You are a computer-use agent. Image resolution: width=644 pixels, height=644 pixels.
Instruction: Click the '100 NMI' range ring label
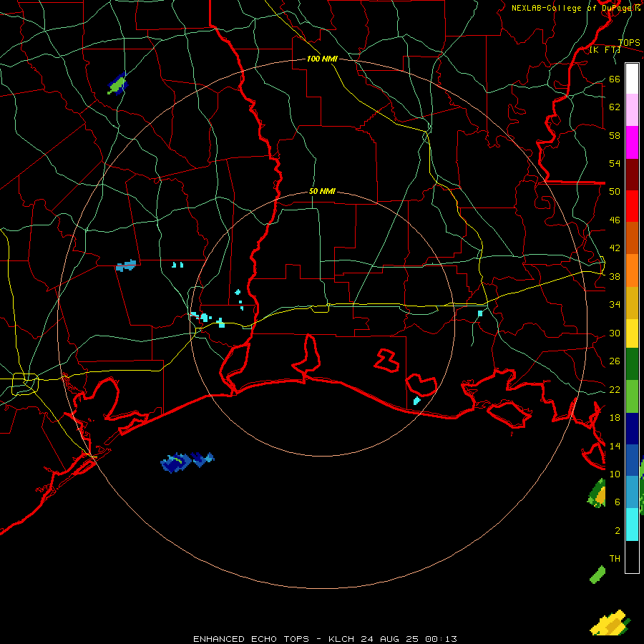pos(322,59)
